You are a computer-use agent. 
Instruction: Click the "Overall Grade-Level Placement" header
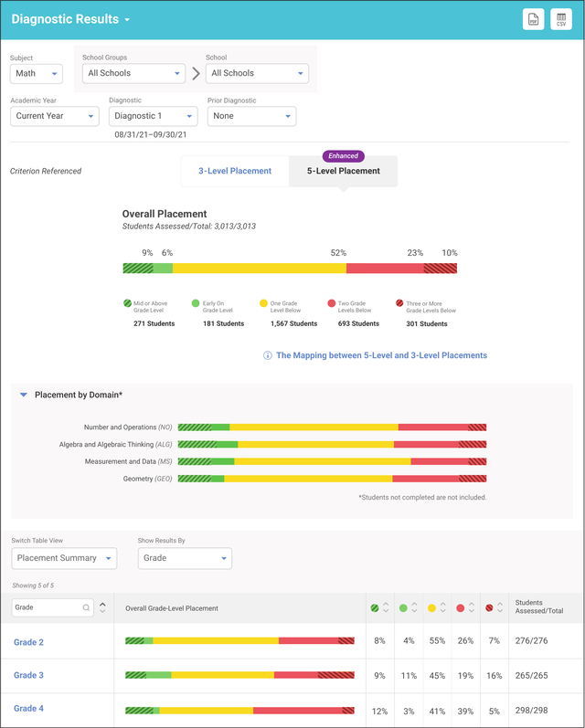172,608
